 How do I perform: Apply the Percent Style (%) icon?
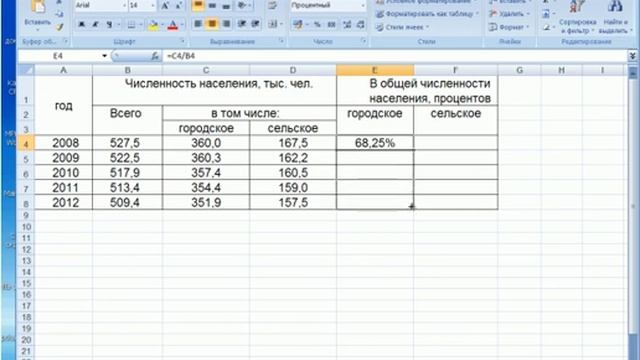click(x=317, y=24)
